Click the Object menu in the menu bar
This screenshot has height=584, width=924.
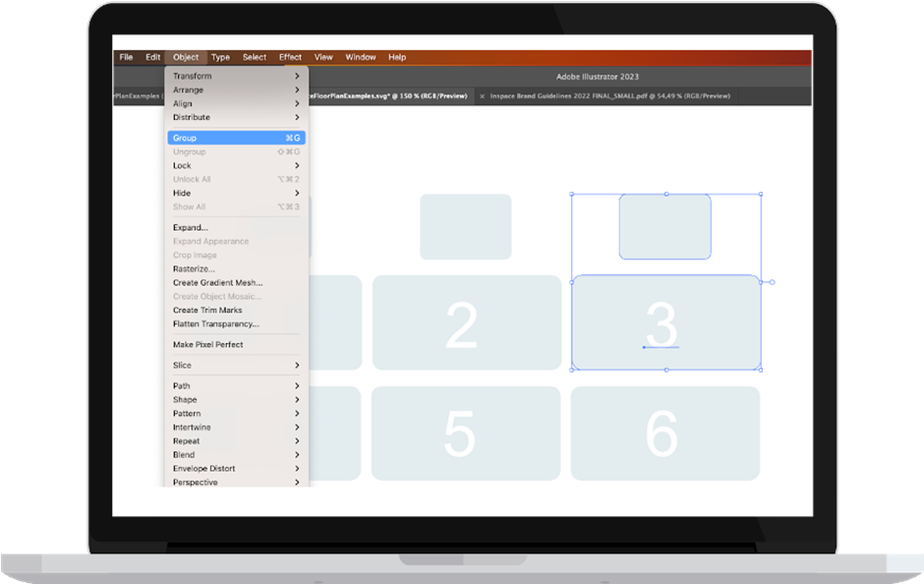click(x=186, y=57)
